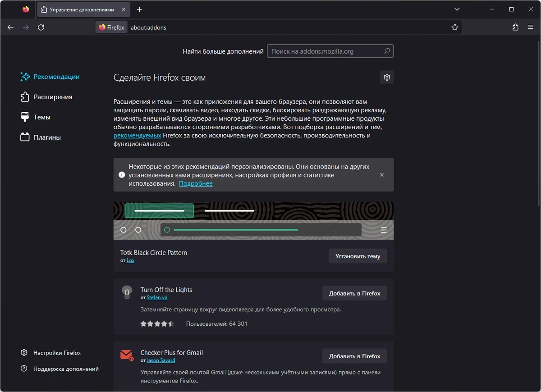Click Turn Off the Lights lamp icon

click(127, 292)
